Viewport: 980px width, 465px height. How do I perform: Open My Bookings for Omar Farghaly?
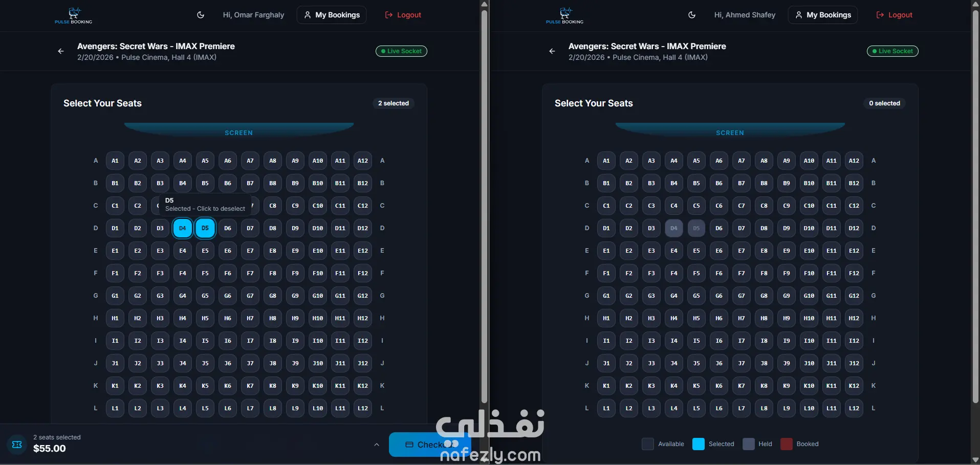(332, 15)
